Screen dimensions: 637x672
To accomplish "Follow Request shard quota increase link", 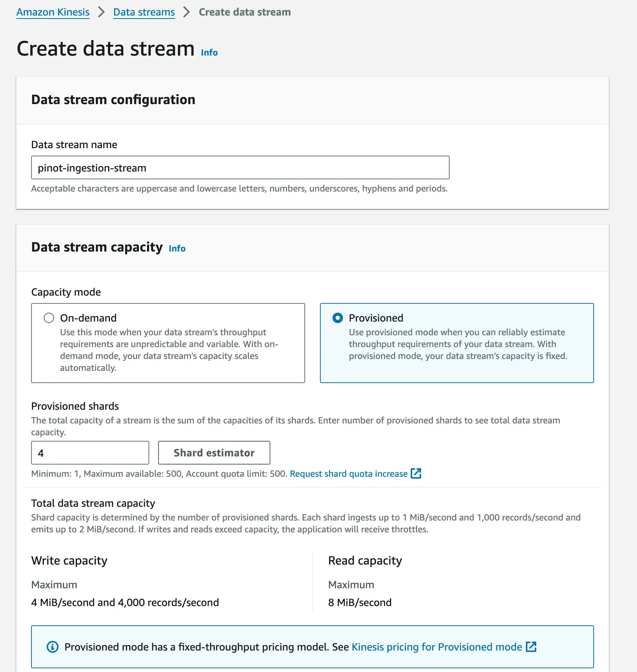I will [348, 474].
